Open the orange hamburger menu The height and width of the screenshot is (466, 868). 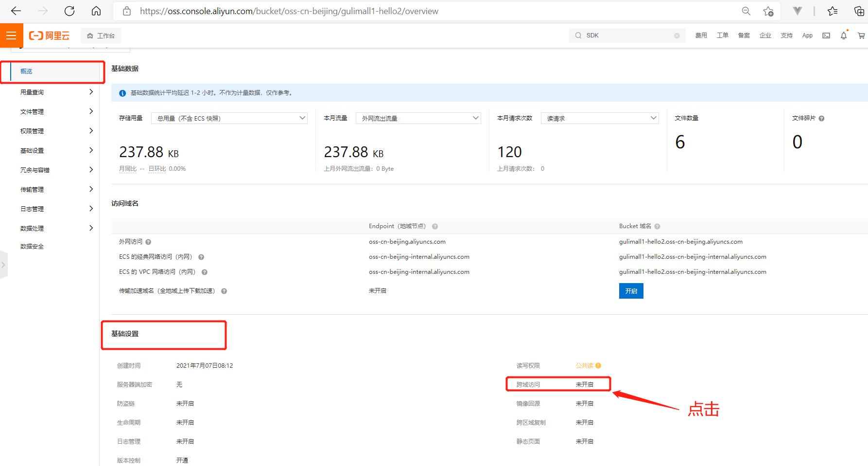11,36
